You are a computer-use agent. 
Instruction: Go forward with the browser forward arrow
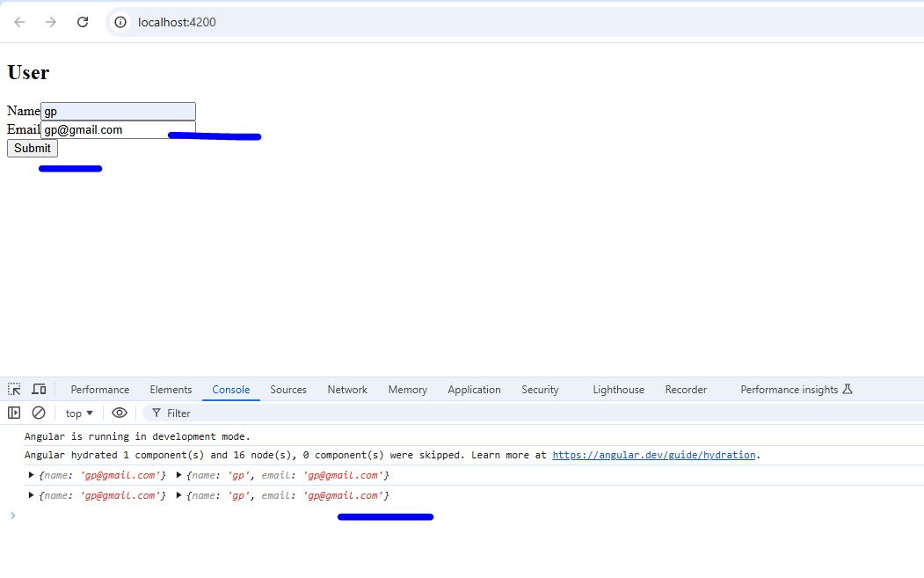click(x=51, y=22)
